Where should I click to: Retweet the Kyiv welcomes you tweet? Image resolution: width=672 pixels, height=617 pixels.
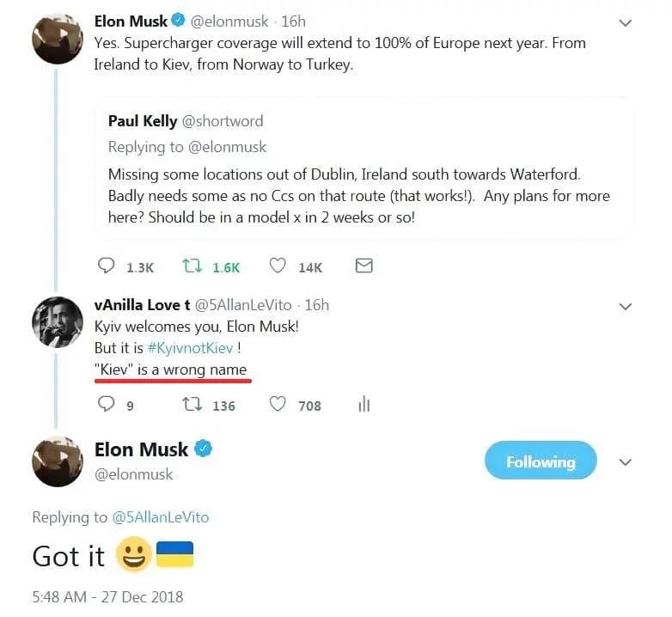[192, 404]
